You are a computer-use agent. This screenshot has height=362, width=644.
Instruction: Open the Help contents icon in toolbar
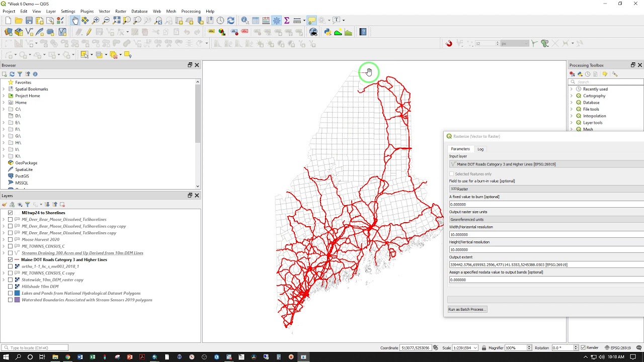coord(363,32)
